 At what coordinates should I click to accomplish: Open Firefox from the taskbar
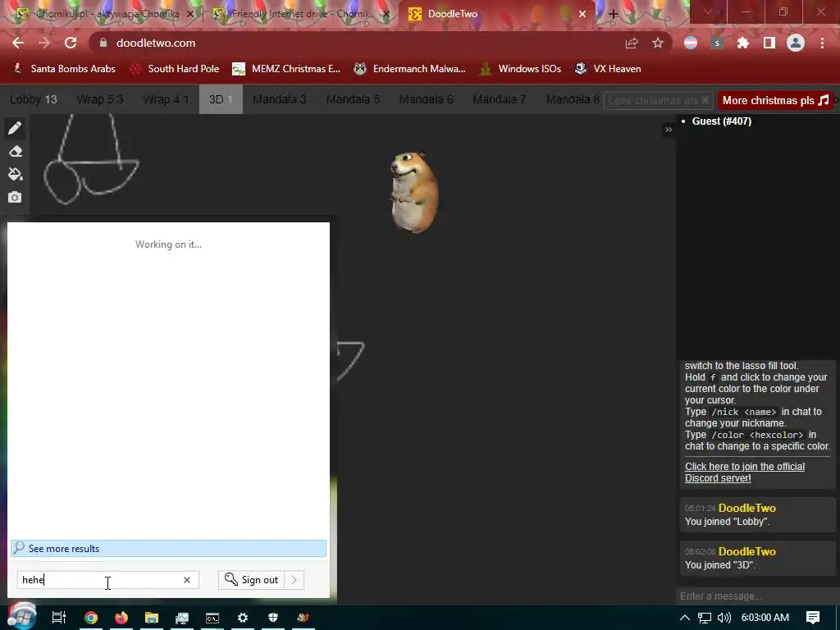[x=121, y=618]
